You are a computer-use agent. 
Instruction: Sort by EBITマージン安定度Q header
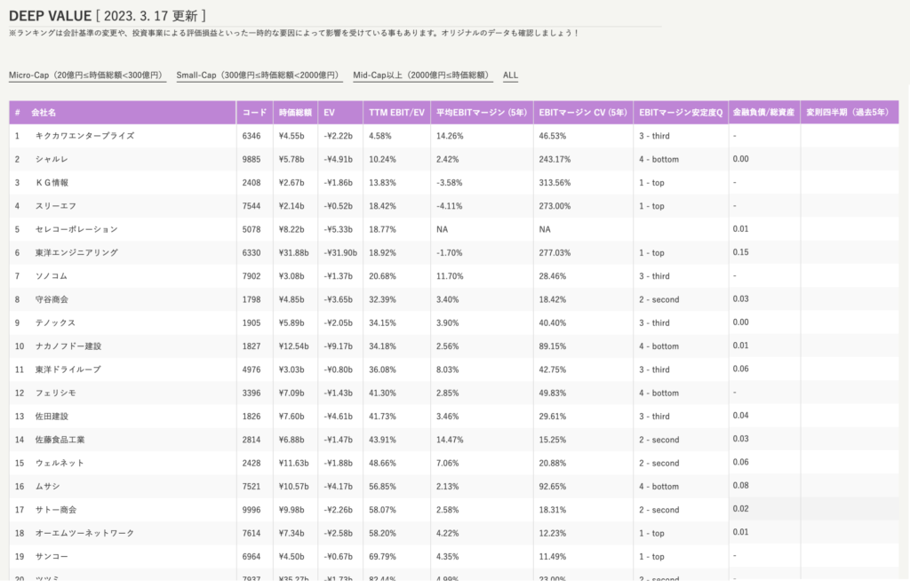pos(681,113)
